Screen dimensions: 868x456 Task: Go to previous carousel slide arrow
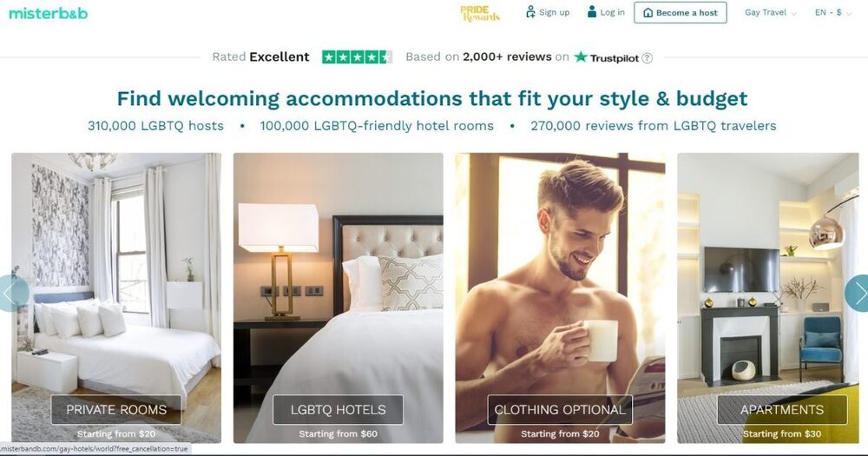pyautogui.click(x=13, y=293)
